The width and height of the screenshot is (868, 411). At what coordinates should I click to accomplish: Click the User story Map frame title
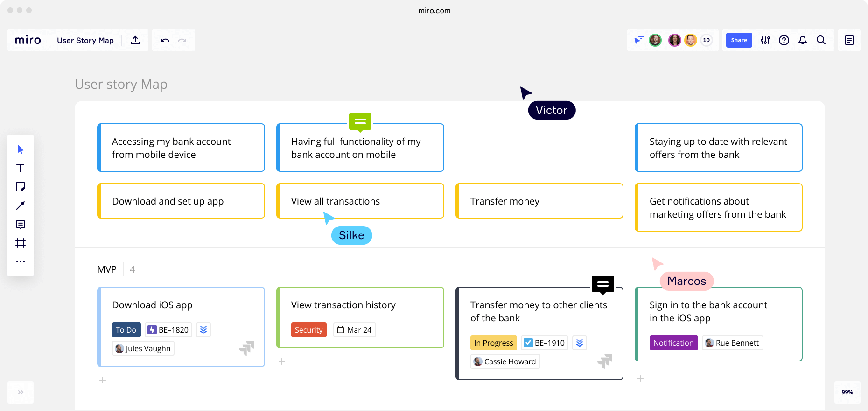(x=121, y=84)
